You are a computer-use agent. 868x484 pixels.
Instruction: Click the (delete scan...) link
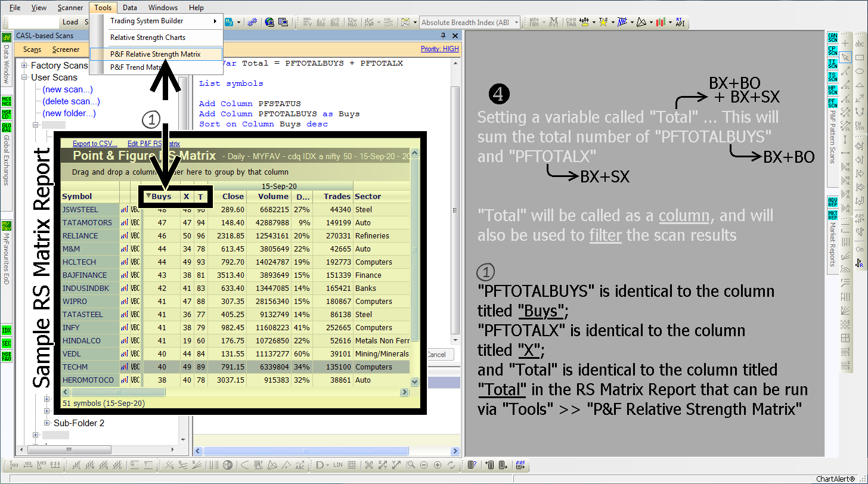71,101
